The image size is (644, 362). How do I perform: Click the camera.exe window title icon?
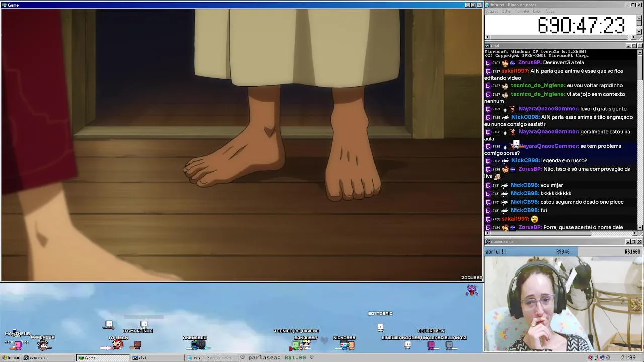pos(487,242)
